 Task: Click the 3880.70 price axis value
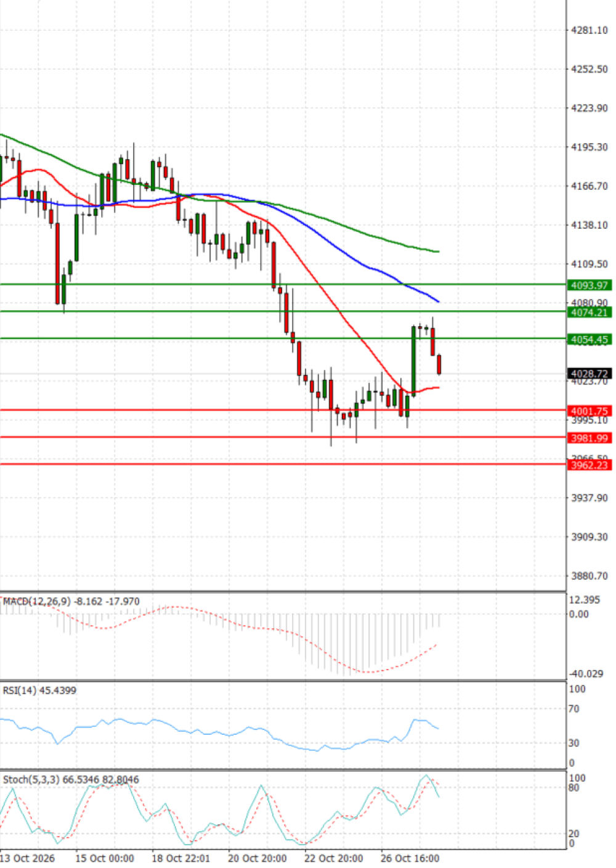click(x=590, y=575)
